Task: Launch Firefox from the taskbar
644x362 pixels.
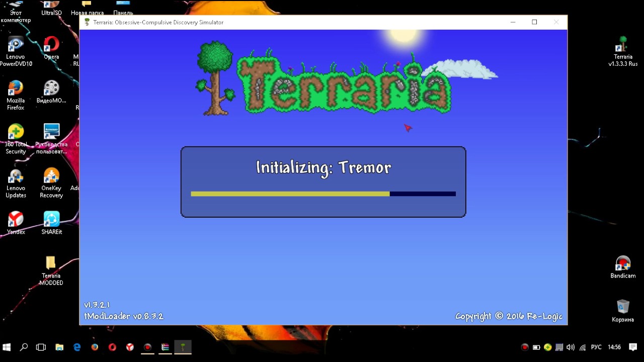Action: 95,347
